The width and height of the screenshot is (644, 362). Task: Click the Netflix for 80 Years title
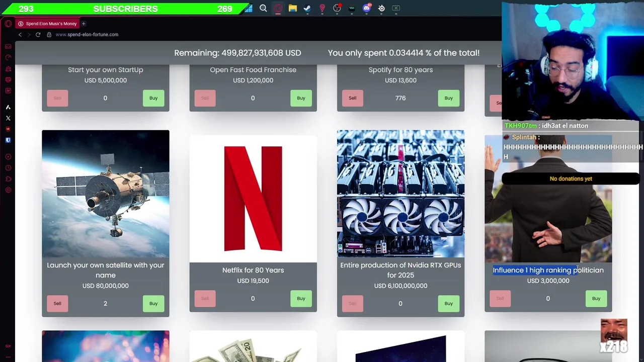point(253,270)
